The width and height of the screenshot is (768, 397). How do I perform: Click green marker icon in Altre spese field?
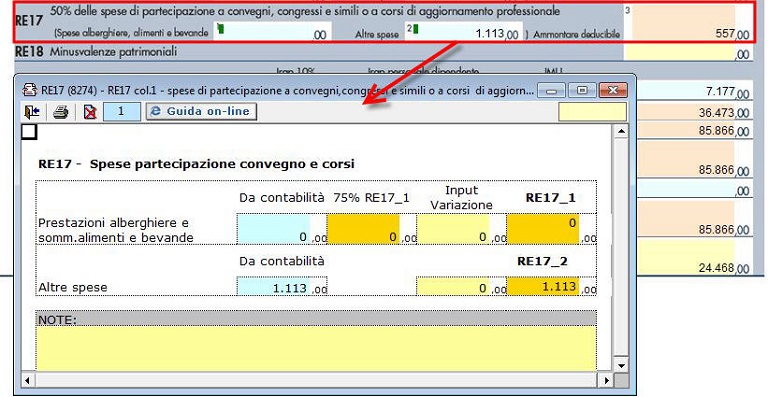416,29
